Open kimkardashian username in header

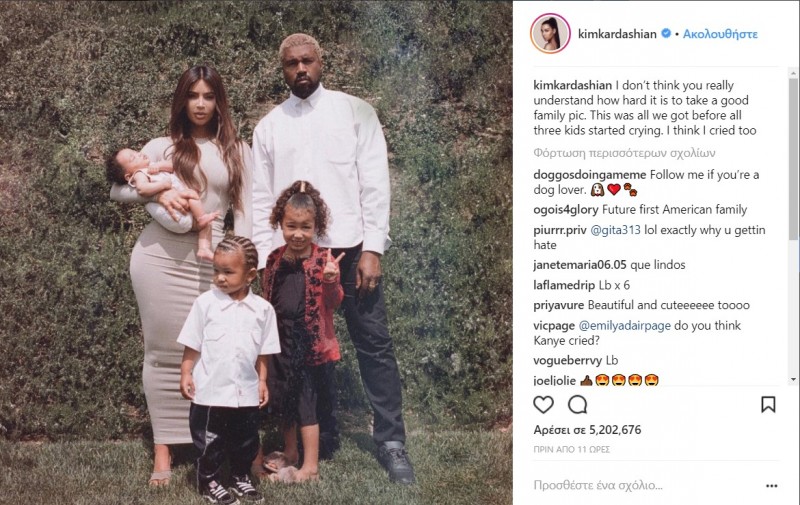617,34
